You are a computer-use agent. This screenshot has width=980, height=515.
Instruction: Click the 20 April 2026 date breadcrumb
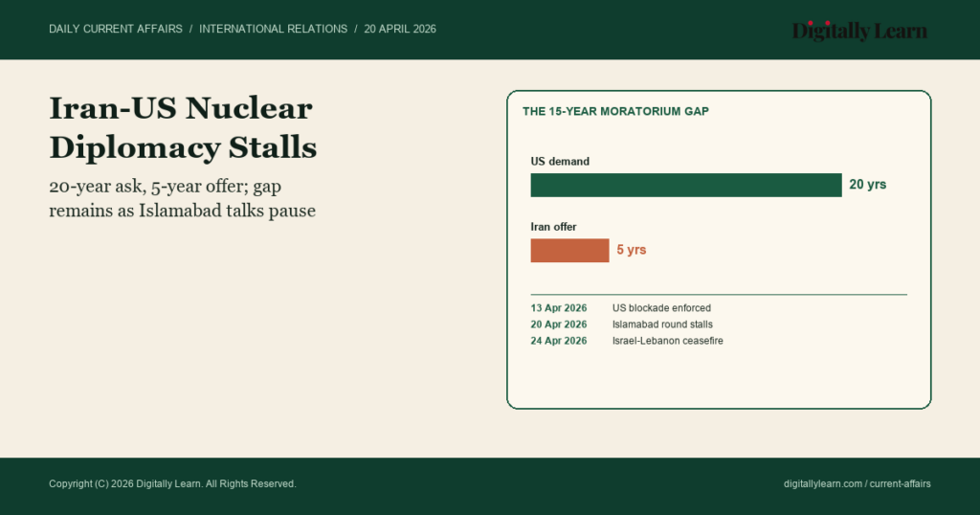coord(400,29)
